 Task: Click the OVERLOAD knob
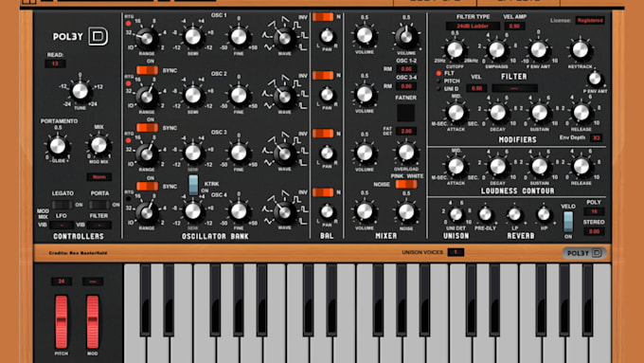point(406,153)
